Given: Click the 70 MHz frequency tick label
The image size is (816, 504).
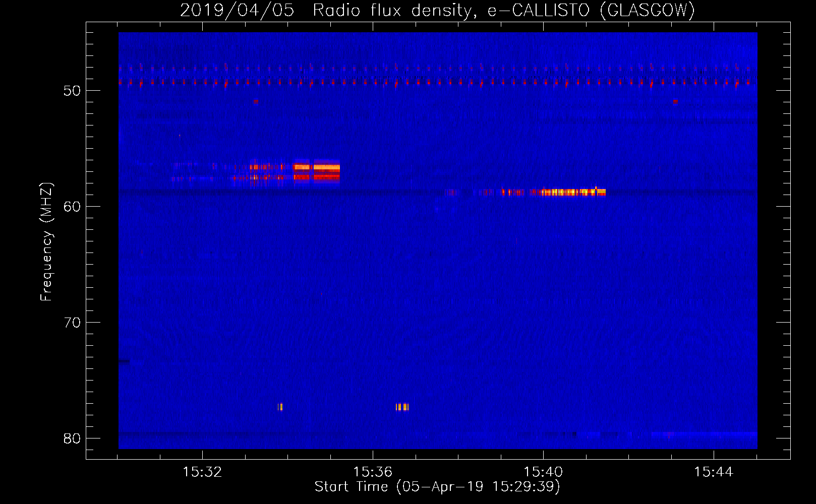Looking at the screenshot, I should 72,323.
